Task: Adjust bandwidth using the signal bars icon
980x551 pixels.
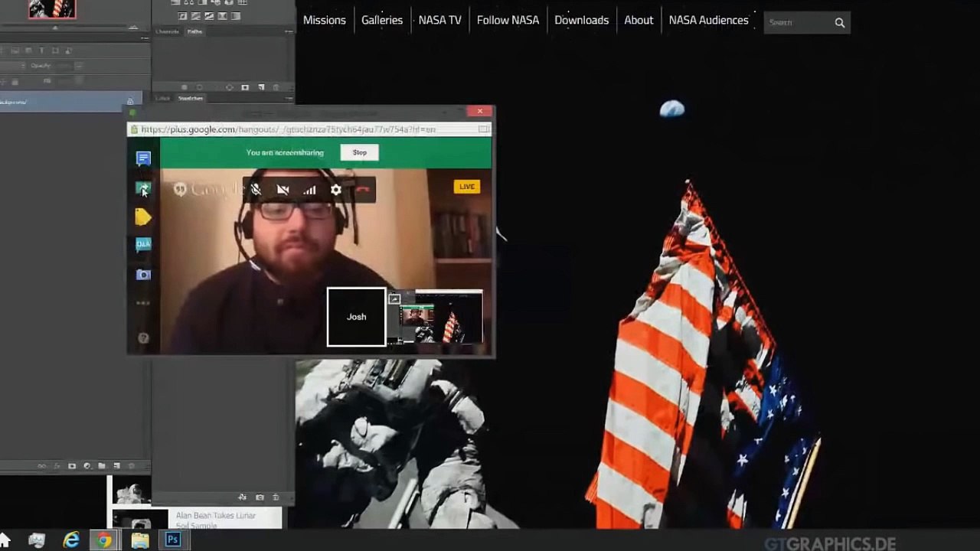Action: click(x=309, y=190)
